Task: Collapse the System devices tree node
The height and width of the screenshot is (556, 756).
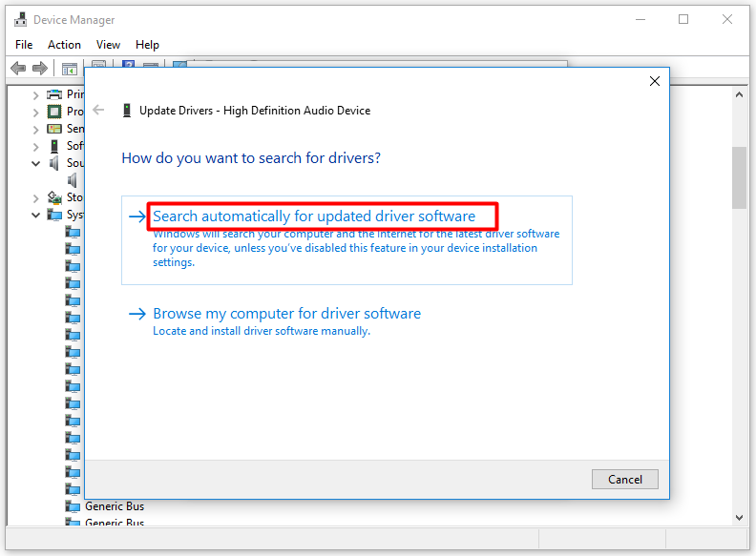Action: (x=35, y=216)
